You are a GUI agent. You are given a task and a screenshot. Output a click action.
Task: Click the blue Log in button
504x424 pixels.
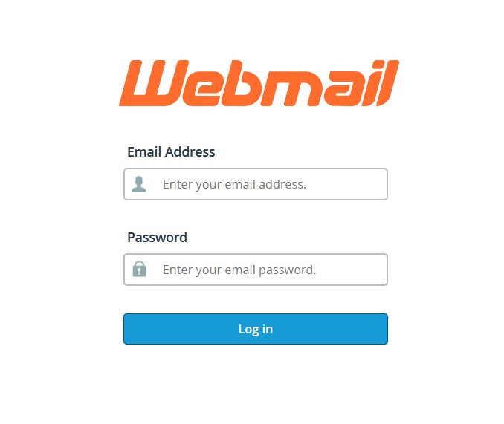(x=256, y=329)
